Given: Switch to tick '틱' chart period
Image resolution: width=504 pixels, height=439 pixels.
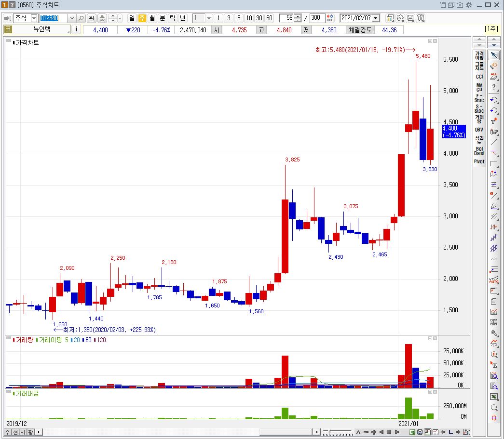Looking at the screenshot, I should point(172,18).
